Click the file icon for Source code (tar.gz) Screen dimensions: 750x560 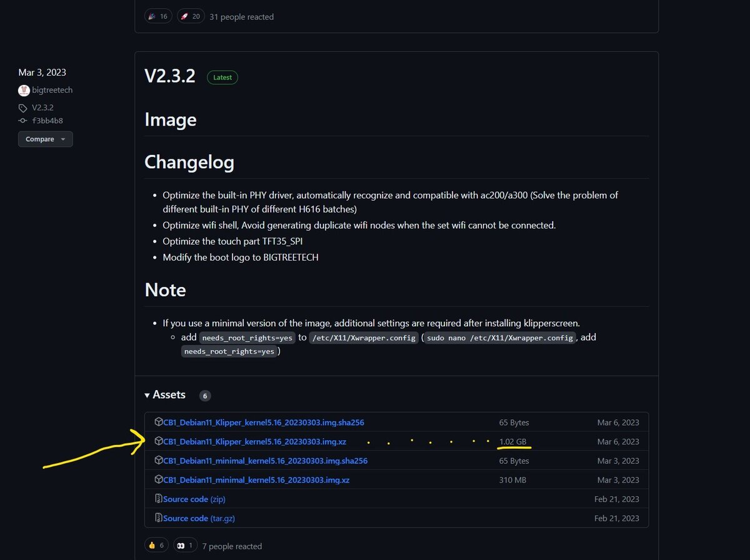pos(159,518)
